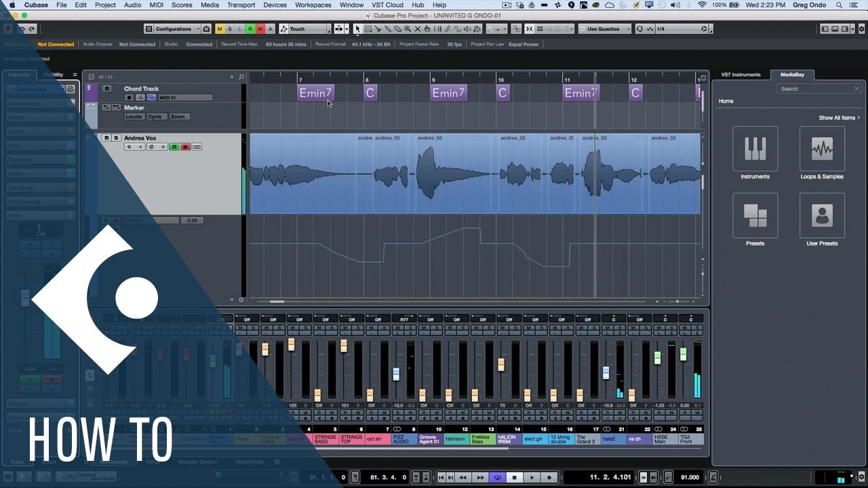Fast forward the transport
This screenshot has width=868, height=488.
[x=480, y=477]
